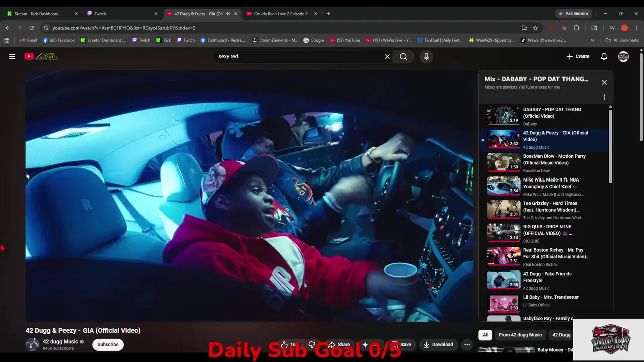644x362 pixels.
Task: Play Tee Grizzley - Hard Times
Action: 543,210
